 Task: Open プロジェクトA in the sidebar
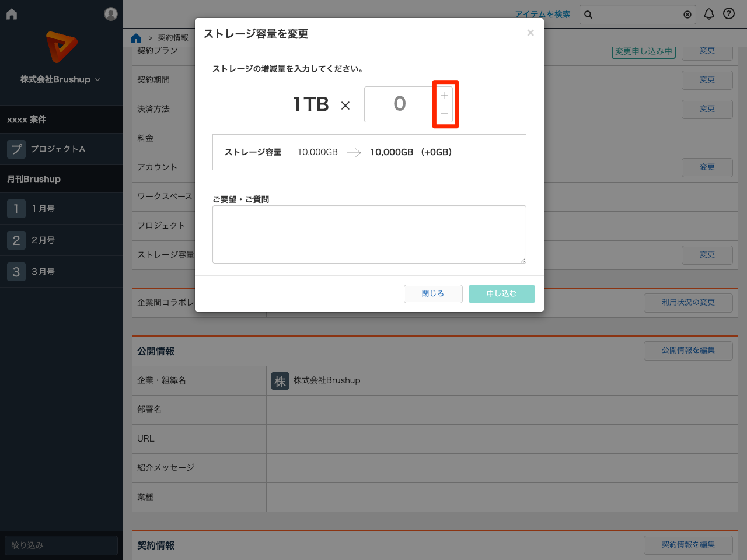58,149
